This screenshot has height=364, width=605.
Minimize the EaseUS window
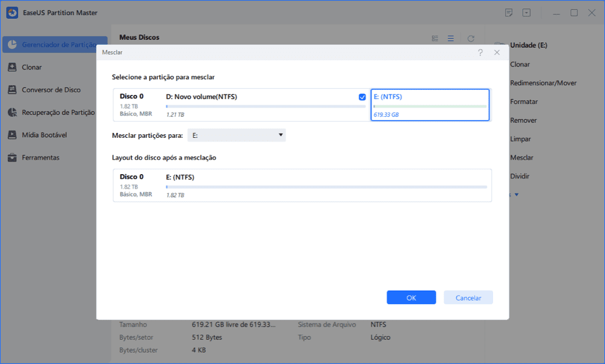pyautogui.click(x=557, y=13)
